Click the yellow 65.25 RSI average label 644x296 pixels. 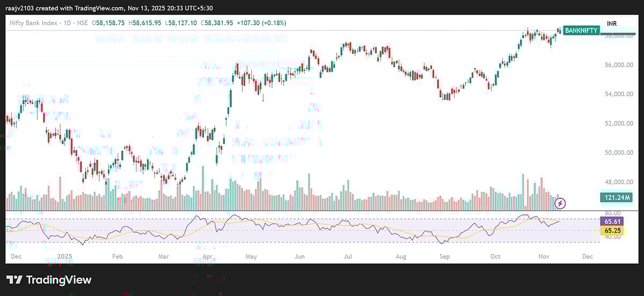[x=612, y=230]
